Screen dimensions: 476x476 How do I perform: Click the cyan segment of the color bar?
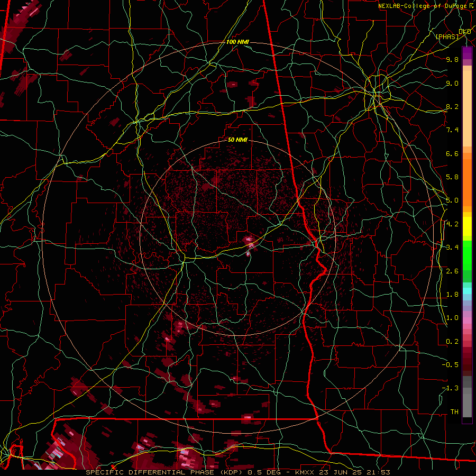(467, 291)
